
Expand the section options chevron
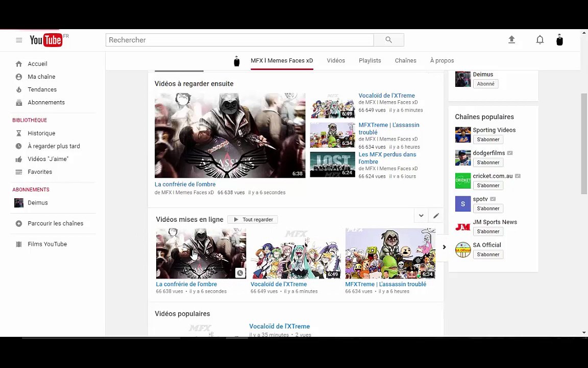[421, 216]
